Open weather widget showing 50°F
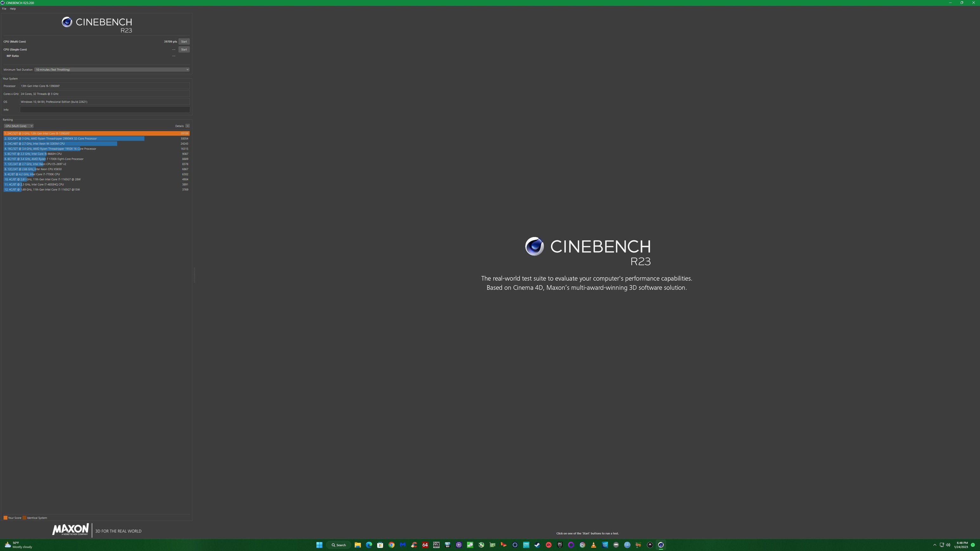The image size is (980, 551). [x=18, y=545]
